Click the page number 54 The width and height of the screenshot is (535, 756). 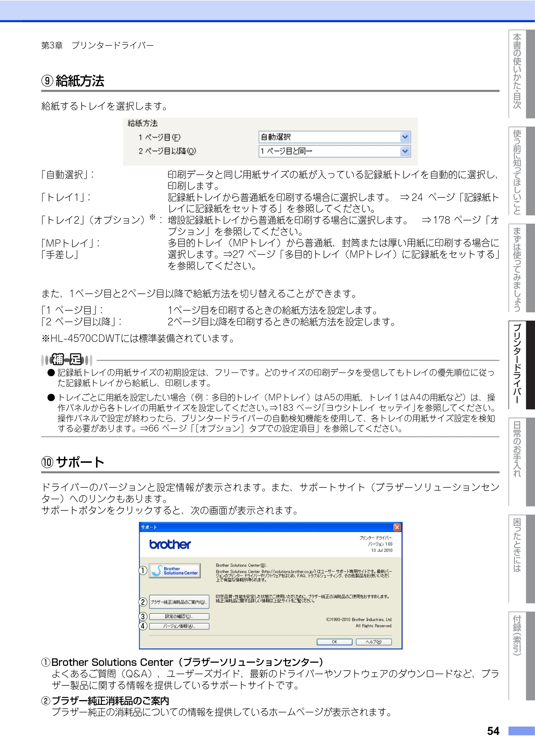(x=493, y=731)
